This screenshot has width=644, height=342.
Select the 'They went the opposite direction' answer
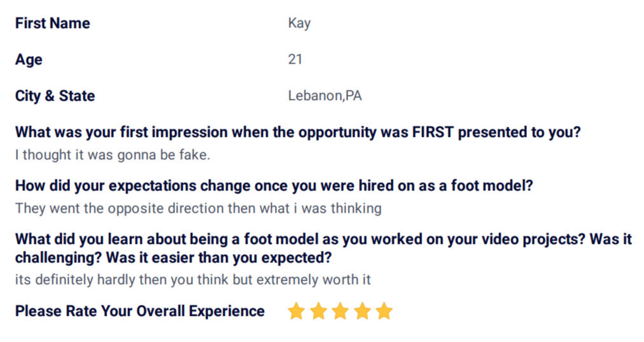click(x=199, y=208)
